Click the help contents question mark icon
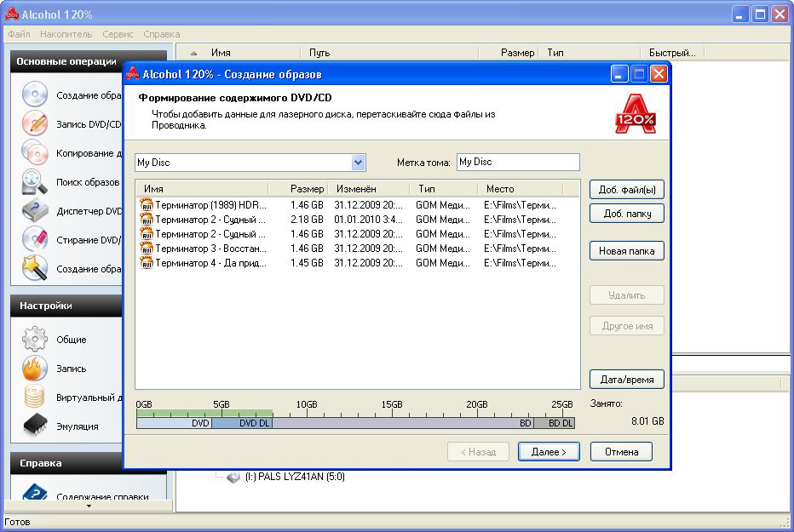 34,492
